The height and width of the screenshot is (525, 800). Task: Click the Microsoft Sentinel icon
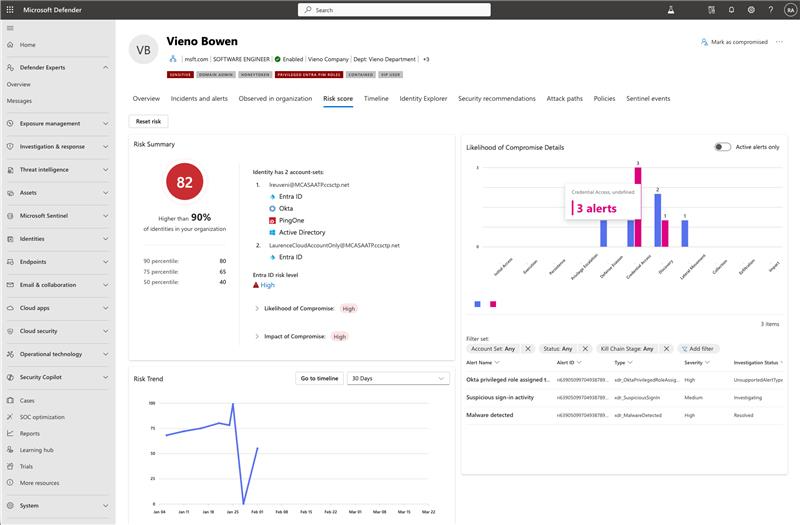tap(10, 216)
